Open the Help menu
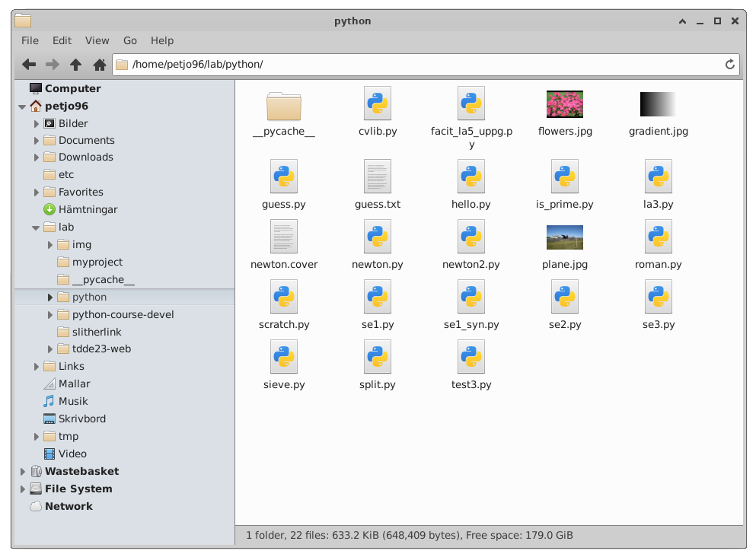Viewport: 756px width, 557px height. (x=162, y=40)
